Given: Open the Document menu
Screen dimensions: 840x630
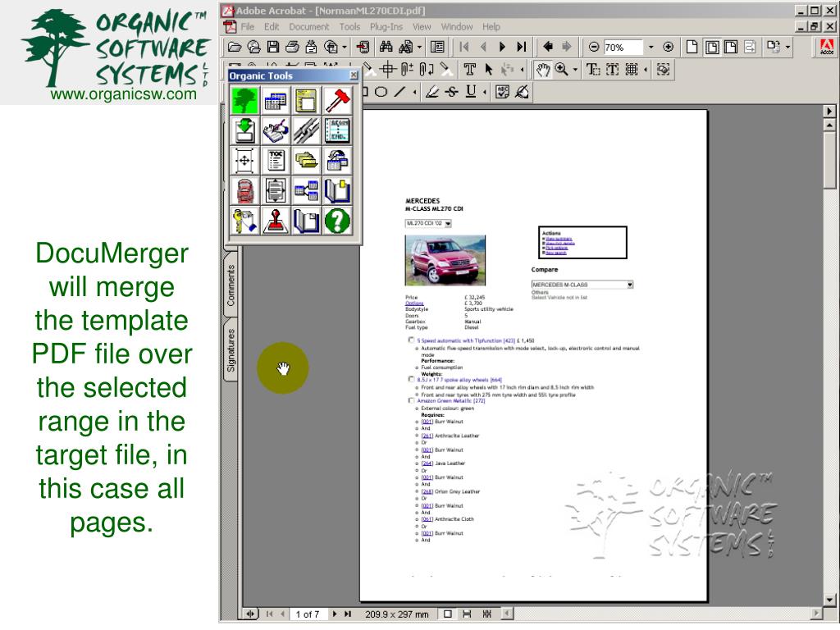Looking at the screenshot, I should pos(309,27).
